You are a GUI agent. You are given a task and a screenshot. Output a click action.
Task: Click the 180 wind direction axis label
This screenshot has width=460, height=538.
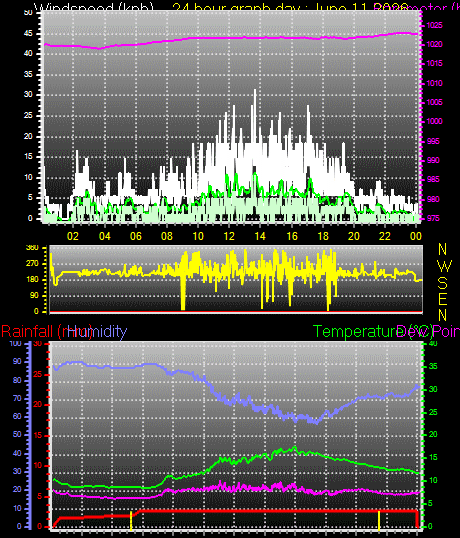tap(32, 280)
